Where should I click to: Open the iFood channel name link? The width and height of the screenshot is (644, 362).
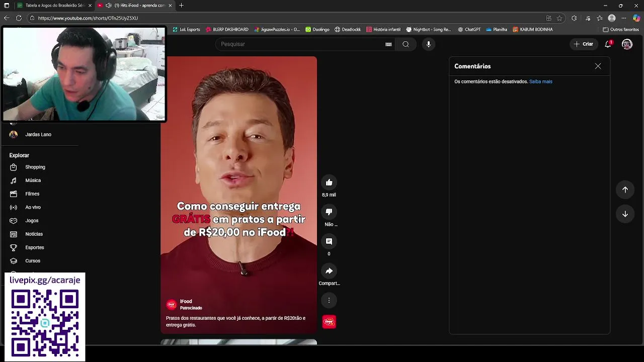click(186, 302)
